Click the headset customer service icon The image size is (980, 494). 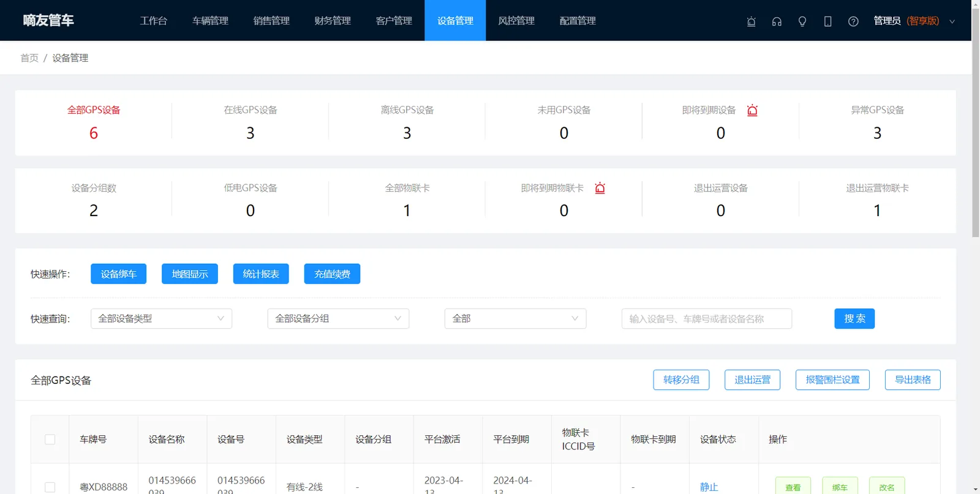pos(777,21)
